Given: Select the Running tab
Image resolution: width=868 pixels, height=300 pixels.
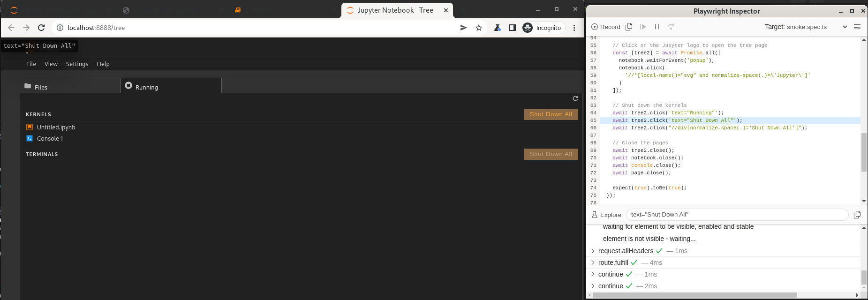Looking at the screenshot, I should (171, 86).
